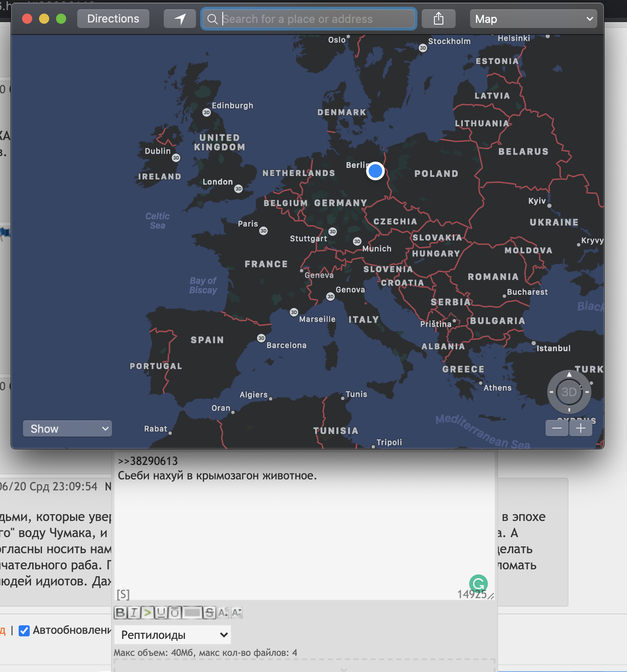627x672 pixels.
Task: Click the POLAND country label
Action: [436, 174]
